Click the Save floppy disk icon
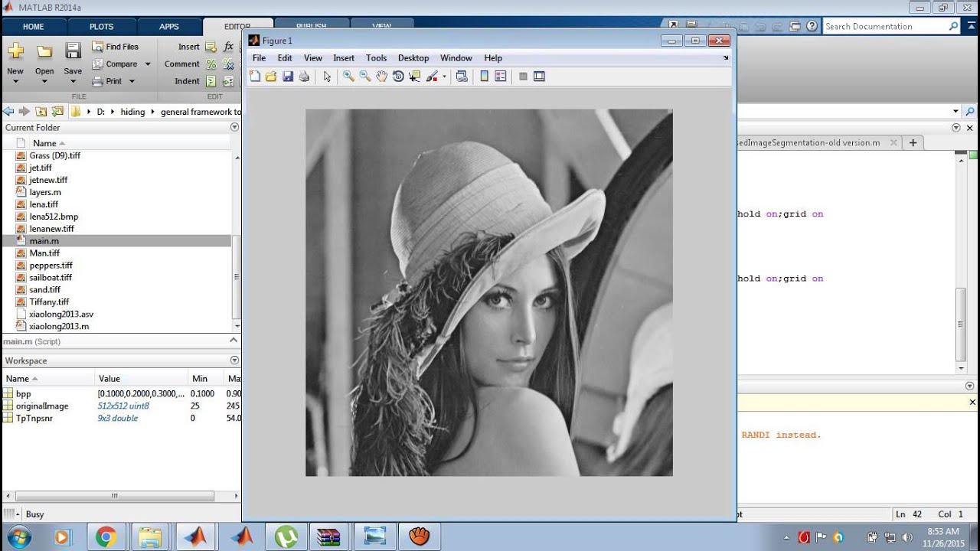Screen dimensions: 980x551 [73, 51]
